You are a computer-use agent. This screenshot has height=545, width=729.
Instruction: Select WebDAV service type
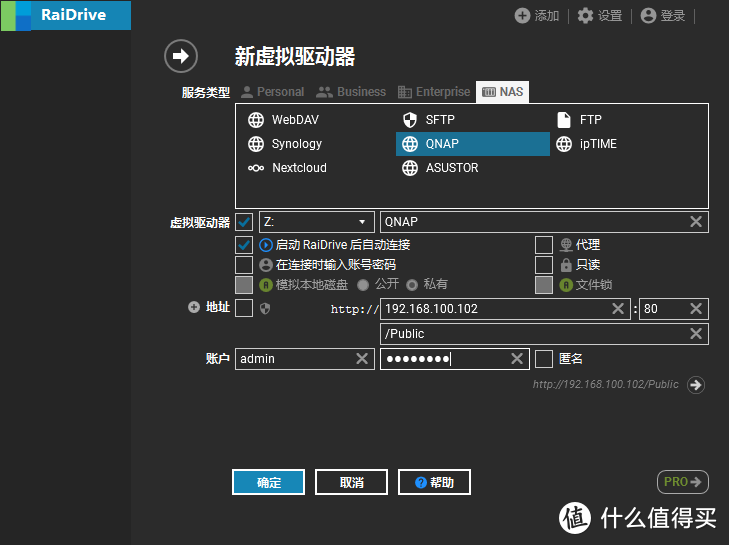[x=283, y=120]
